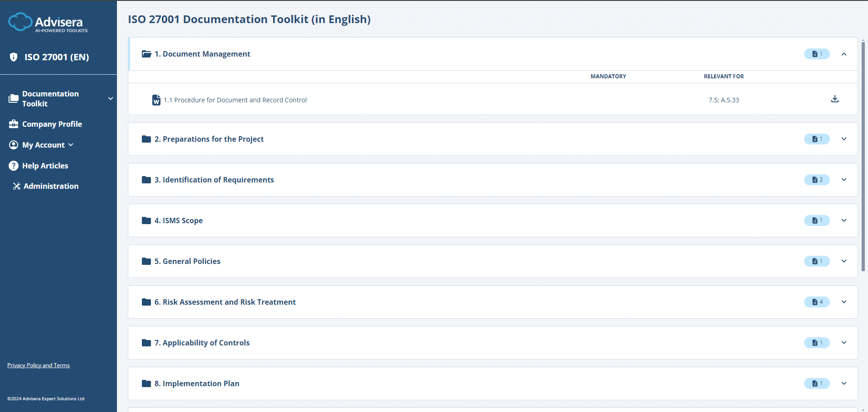Click the ISO 27001 shield icon

[14, 57]
